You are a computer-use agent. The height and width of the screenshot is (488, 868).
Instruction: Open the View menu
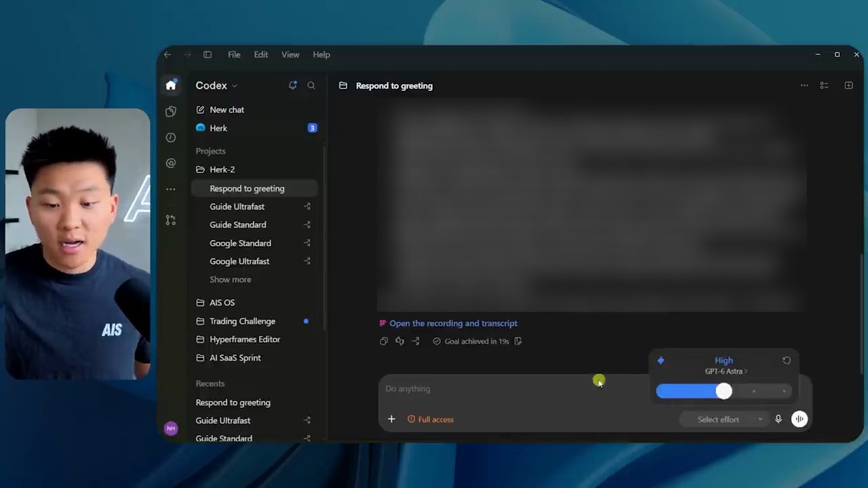pyautogui.click(x=290, y=54)
